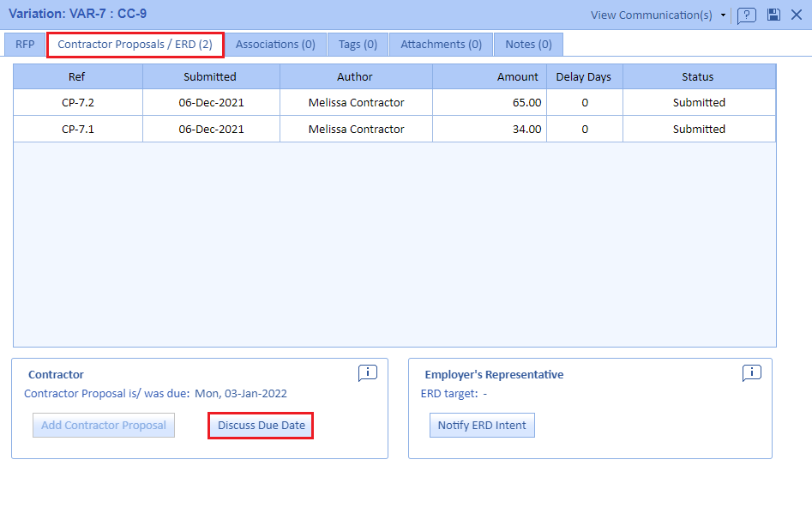Viewport: 812px width, 508px height.
Task: Expand the View Communication(s) dropdown arrow
Action: 723,15
